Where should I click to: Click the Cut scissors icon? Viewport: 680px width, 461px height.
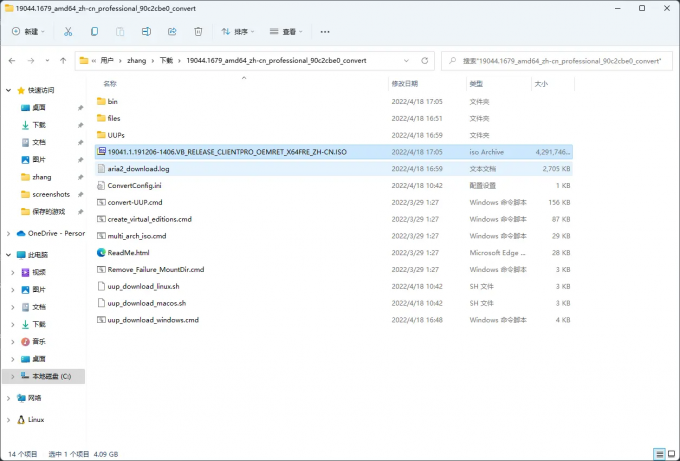click(x=68, y=32)
